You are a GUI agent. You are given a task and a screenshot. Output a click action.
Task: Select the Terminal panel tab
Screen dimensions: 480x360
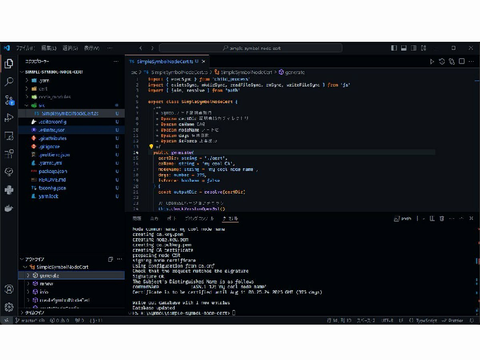click(x=230, y=219)
